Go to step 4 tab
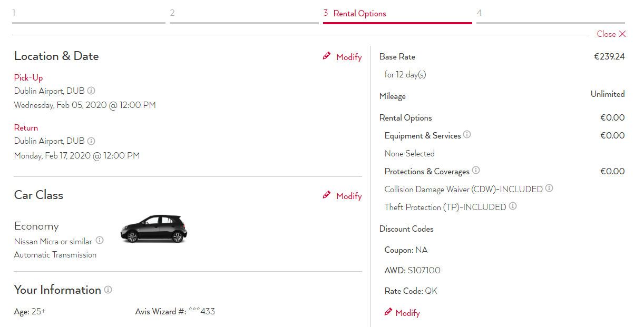The image size is (644, 327). point(551,15)
